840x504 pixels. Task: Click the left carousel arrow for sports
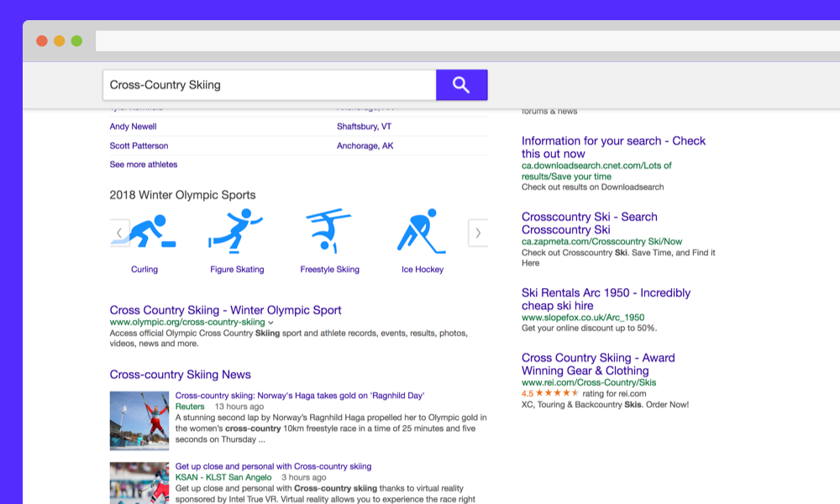click(119, 233)
